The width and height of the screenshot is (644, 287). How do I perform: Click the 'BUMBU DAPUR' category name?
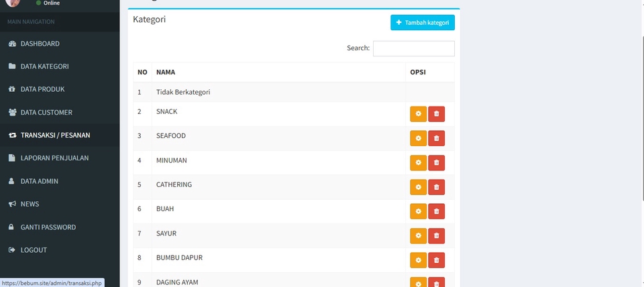(x=179, y=257)
